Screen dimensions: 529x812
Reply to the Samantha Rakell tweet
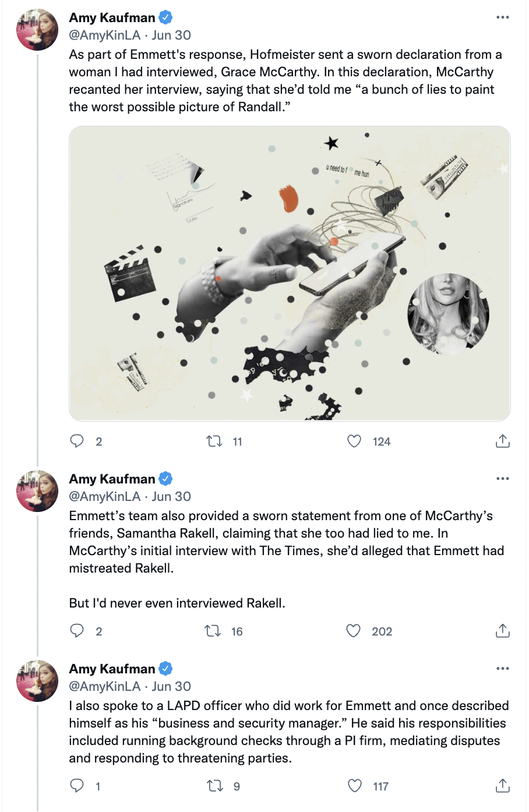[77, 631]
